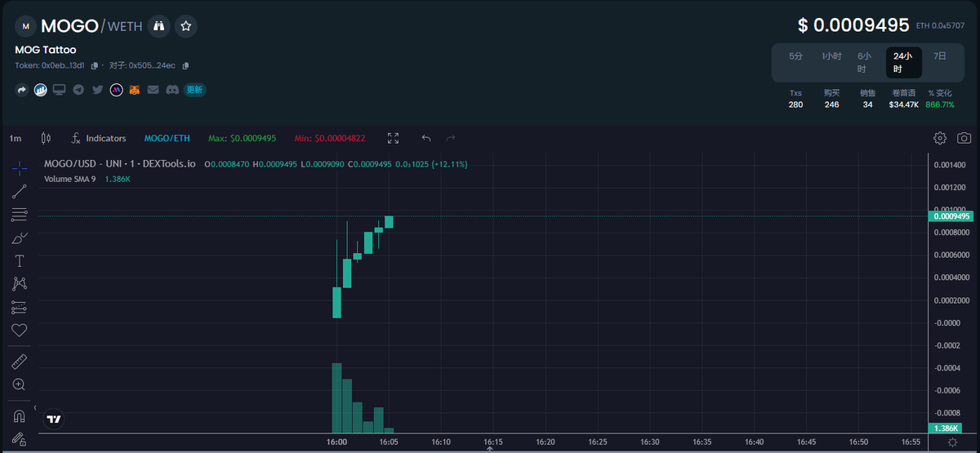Image resolution: width=980 pixels, height=453 pixels.
Task: Click the 866.71% change value
Action: coord(939,104)
